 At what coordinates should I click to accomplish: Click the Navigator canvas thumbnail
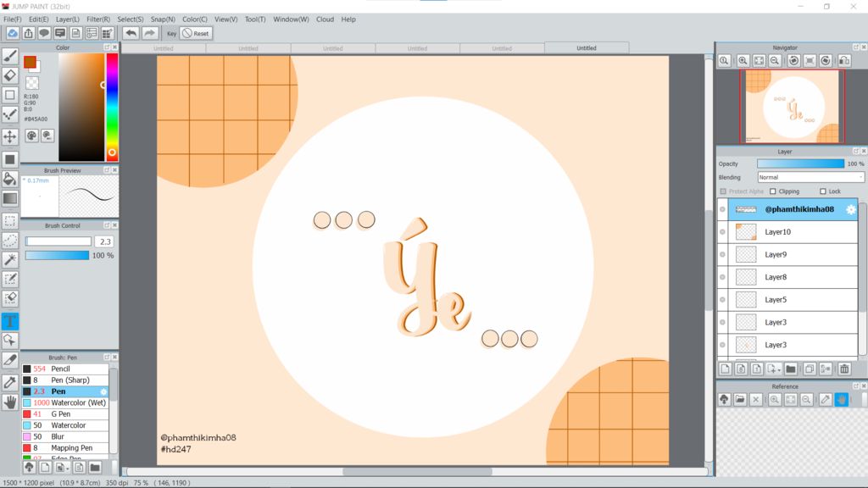point(793,106)
